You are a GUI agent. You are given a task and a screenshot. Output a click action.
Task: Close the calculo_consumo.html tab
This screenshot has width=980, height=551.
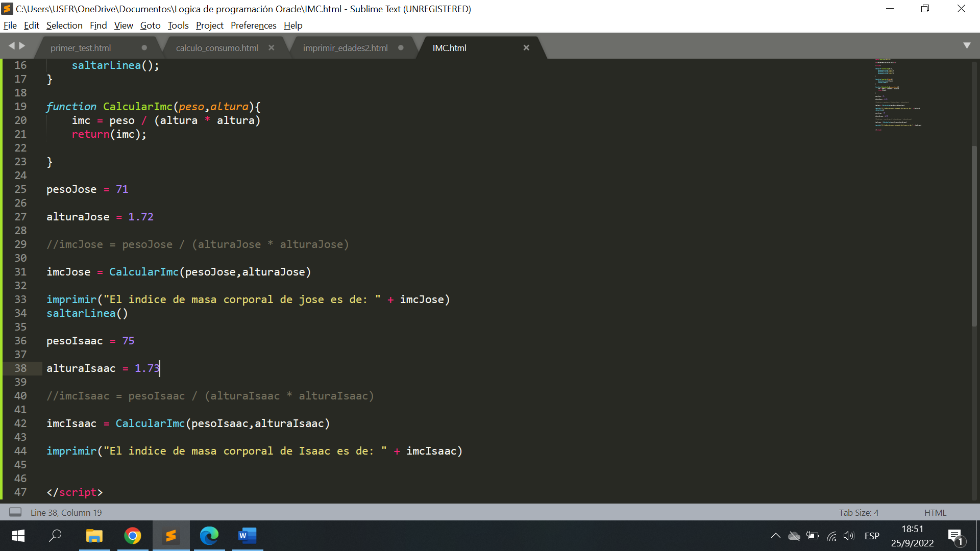click(x=272, y=47)
